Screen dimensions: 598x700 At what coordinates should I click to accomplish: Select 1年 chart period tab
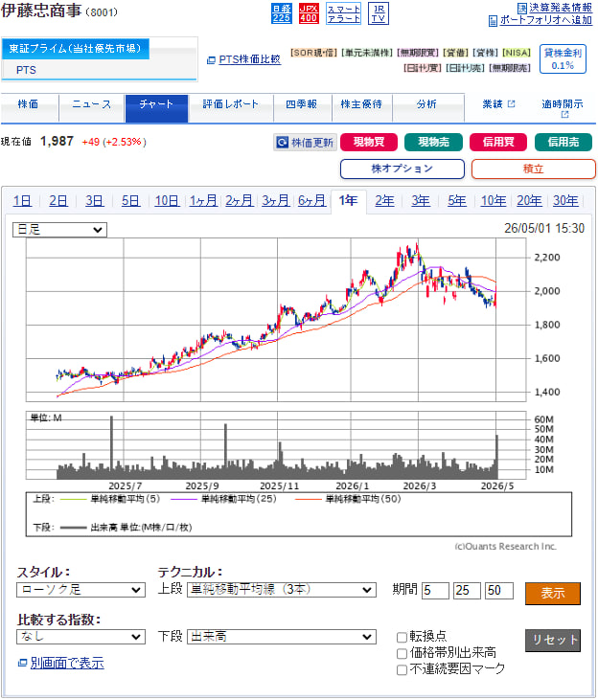348,201
